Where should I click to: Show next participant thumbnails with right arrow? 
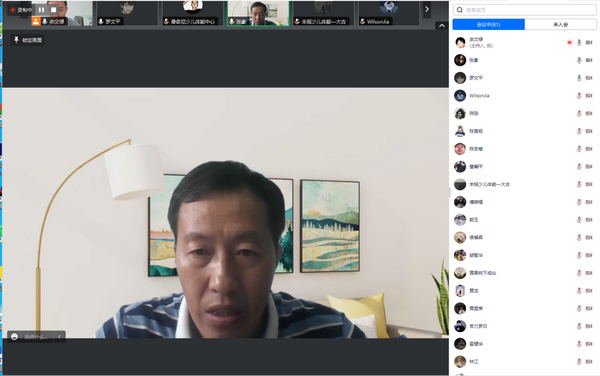click(427, 9)
